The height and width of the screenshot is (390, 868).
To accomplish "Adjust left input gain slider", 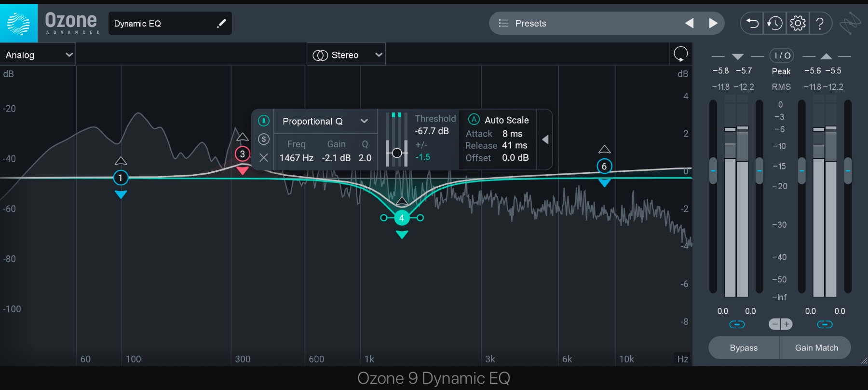I will click(713, 170).
